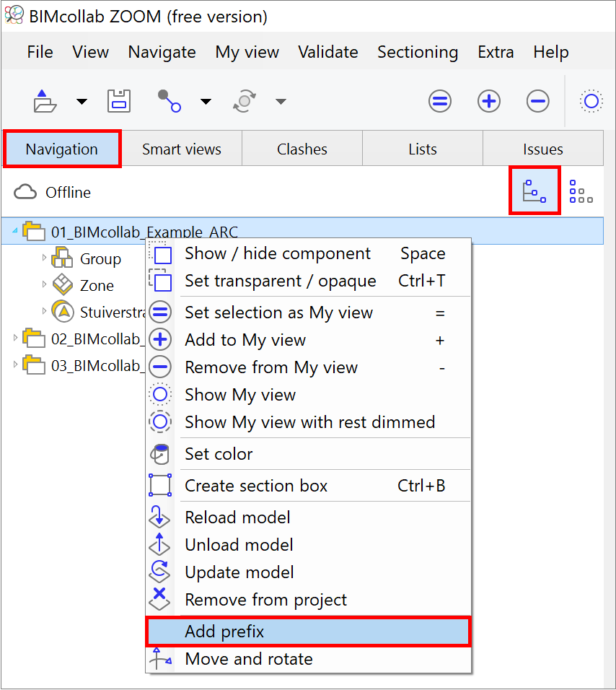Screen dimensions: 616x690
Task: Choose Set selection as My view entry
Action: tap(308, 313)
